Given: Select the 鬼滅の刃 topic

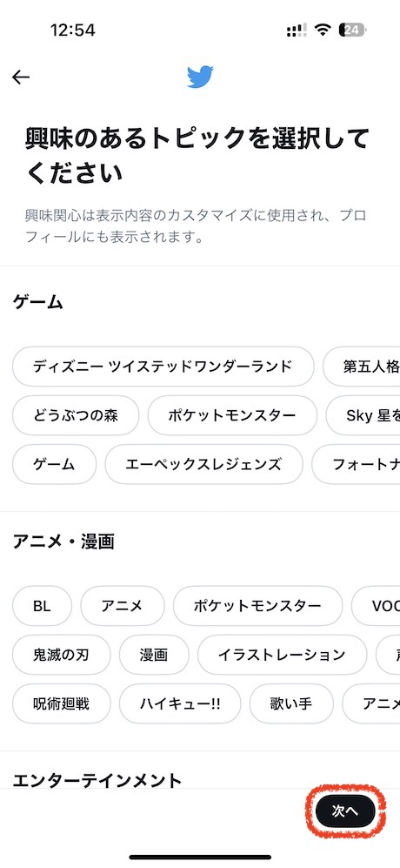Looking at the screenshot, I should click(x=62, y=655).
